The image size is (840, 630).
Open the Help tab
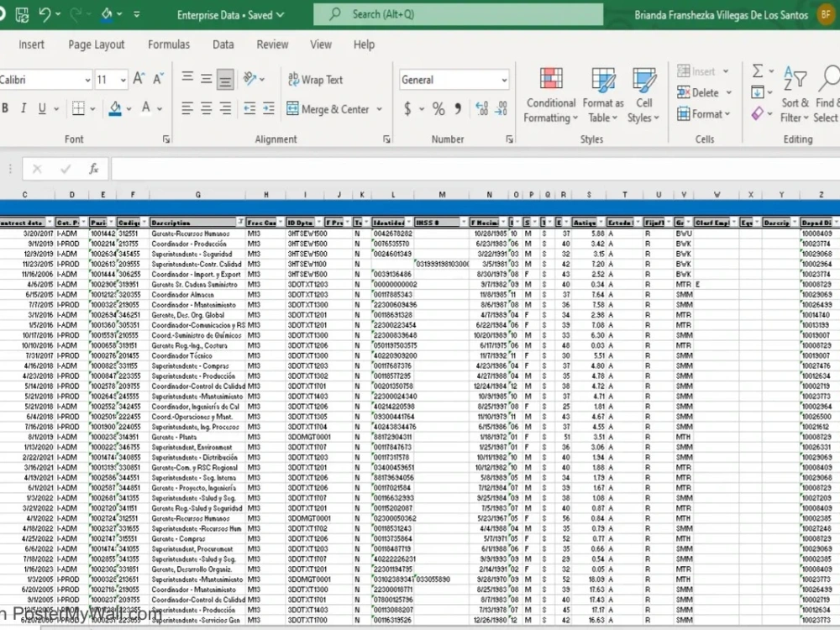364,45
